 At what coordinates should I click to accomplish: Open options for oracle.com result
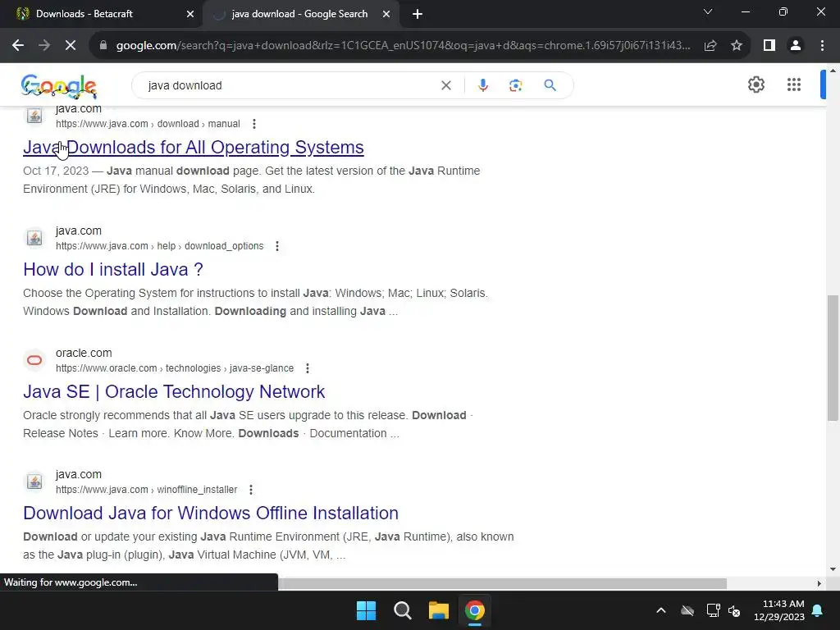(307, 368)
